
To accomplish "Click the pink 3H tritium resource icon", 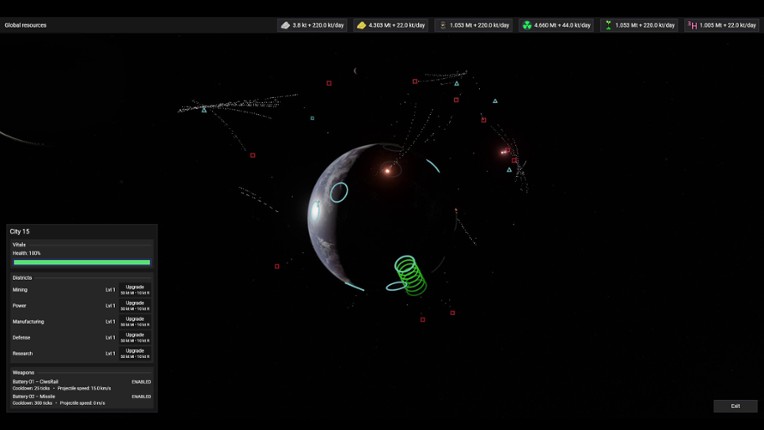I will point(692,25).
